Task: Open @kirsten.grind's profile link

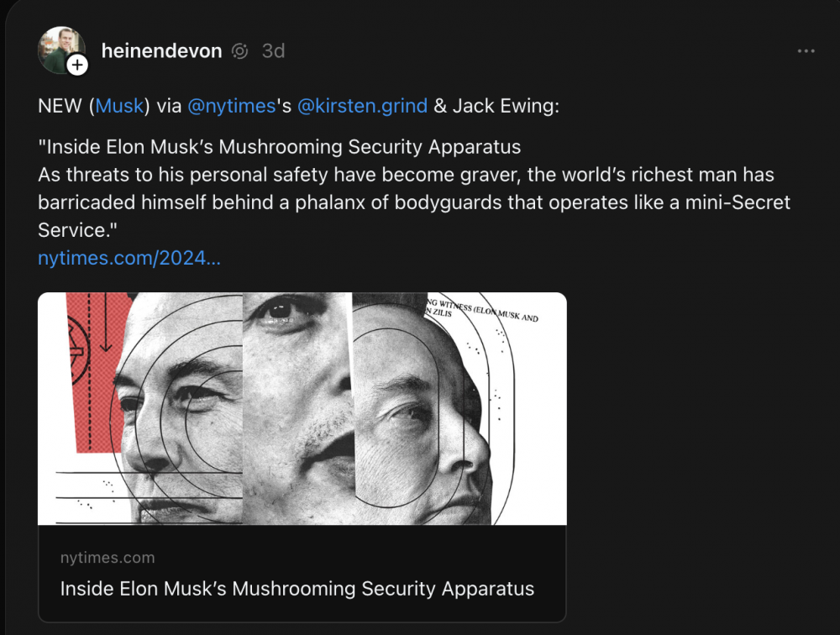Action: click(x=363, y=106)
